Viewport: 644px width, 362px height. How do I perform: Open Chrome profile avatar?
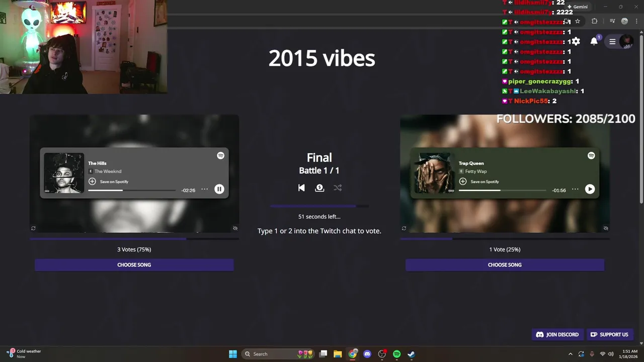[x=624, y=21]
